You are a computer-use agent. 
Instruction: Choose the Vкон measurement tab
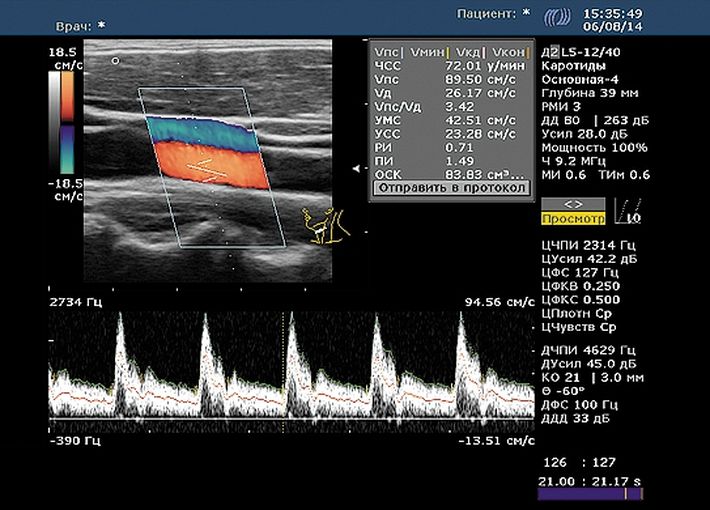506,50
